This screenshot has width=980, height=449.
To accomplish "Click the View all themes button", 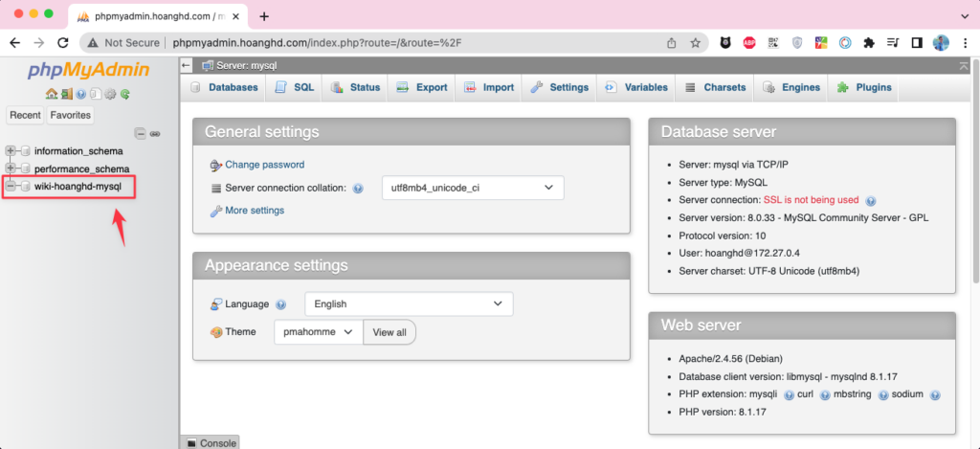I will [390, 332].
